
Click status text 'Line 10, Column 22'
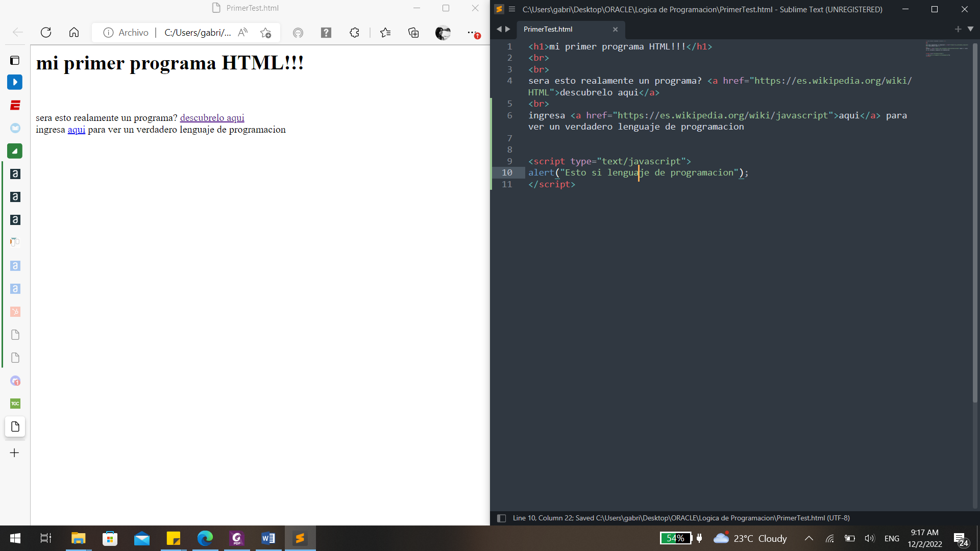tap(542, 518)
